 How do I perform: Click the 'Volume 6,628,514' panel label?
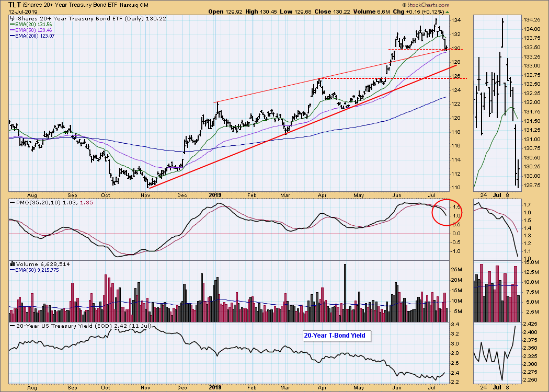click(43, 264)
